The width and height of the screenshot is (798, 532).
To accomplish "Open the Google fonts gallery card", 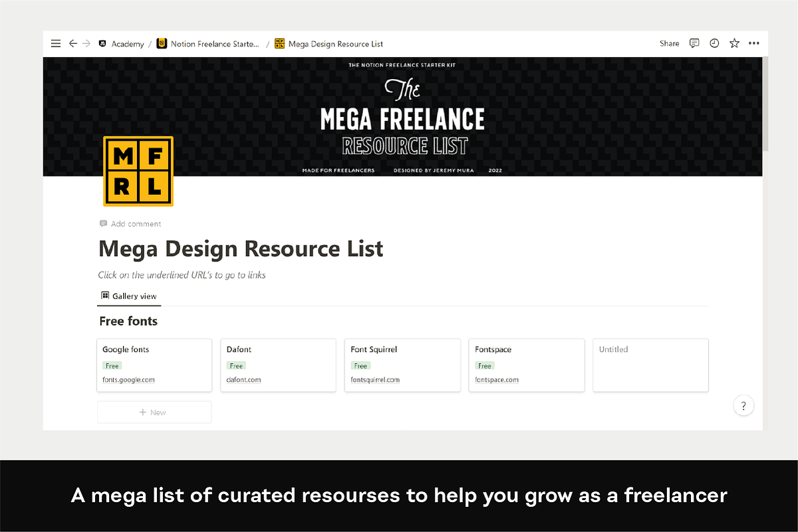I will pos(154,365).
